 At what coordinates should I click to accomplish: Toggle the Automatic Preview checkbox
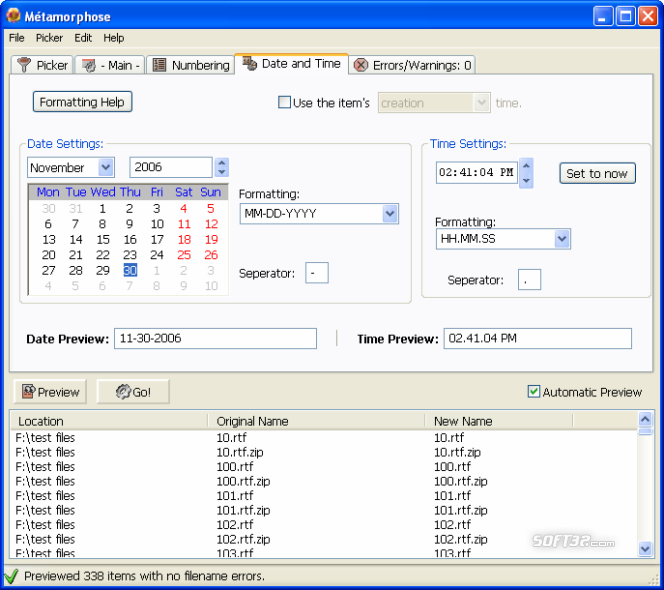[x=534, y=391]
